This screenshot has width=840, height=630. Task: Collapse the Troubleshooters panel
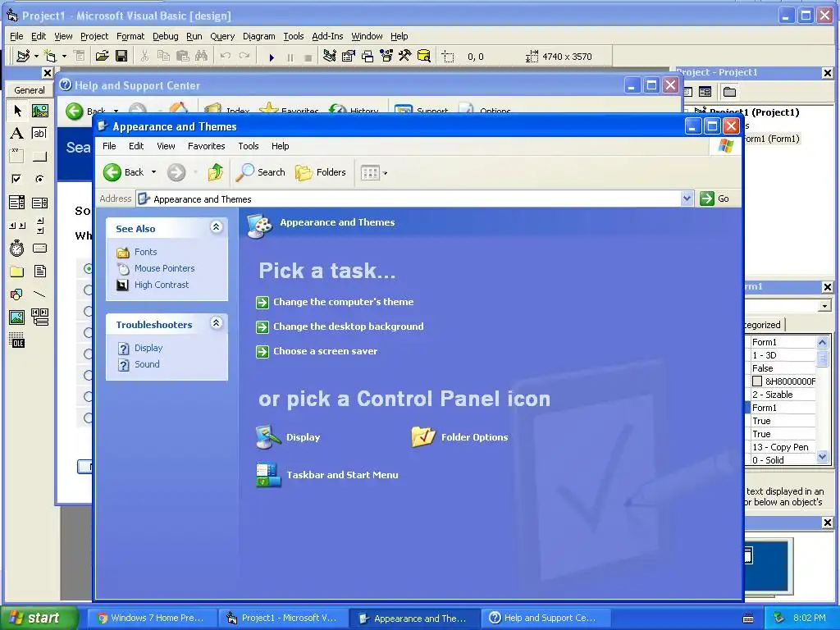(216, 323)
